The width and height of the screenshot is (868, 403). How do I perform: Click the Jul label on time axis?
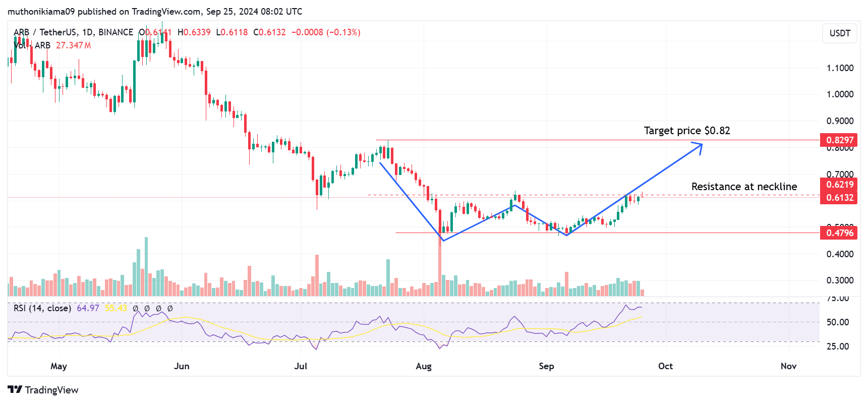[301, 366]
